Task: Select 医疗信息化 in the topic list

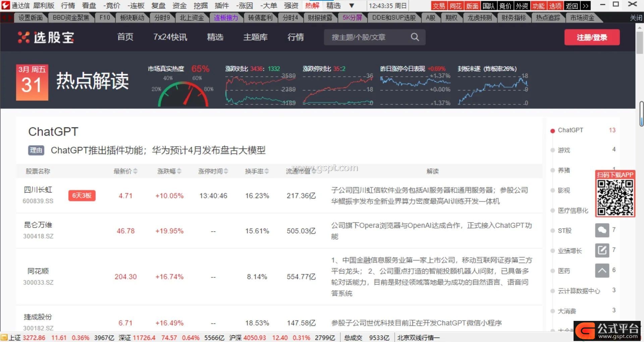Action: point(573,211)
